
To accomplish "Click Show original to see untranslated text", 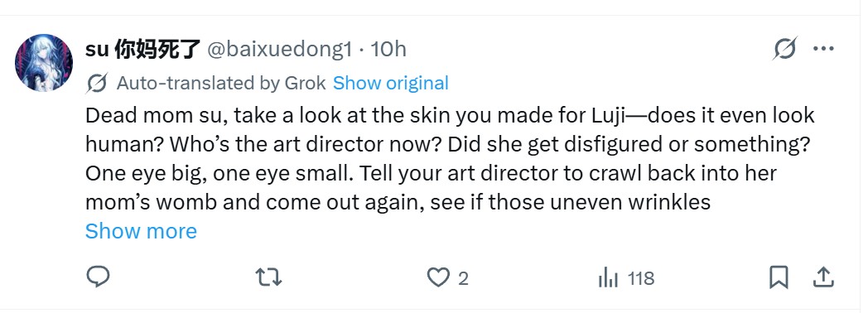I will coord(391,83).
